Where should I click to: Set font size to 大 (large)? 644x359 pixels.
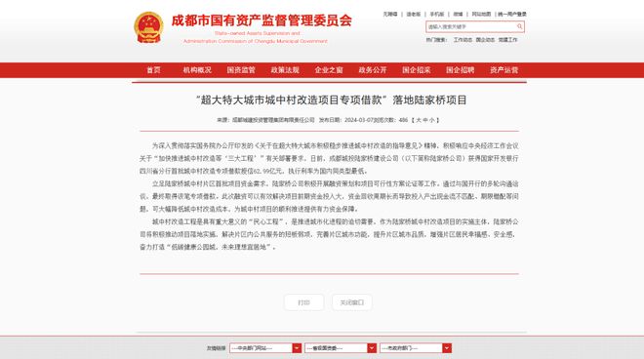(x=419, y=120)
